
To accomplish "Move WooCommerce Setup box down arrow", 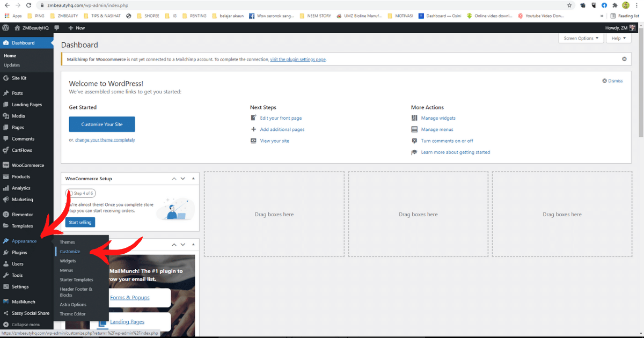I will point(182,178).
